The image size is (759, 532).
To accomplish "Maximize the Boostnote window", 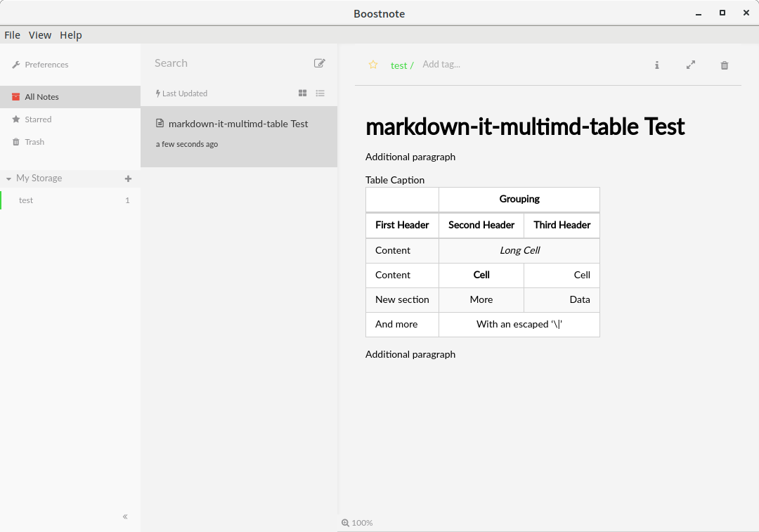I will coord(722,13).
